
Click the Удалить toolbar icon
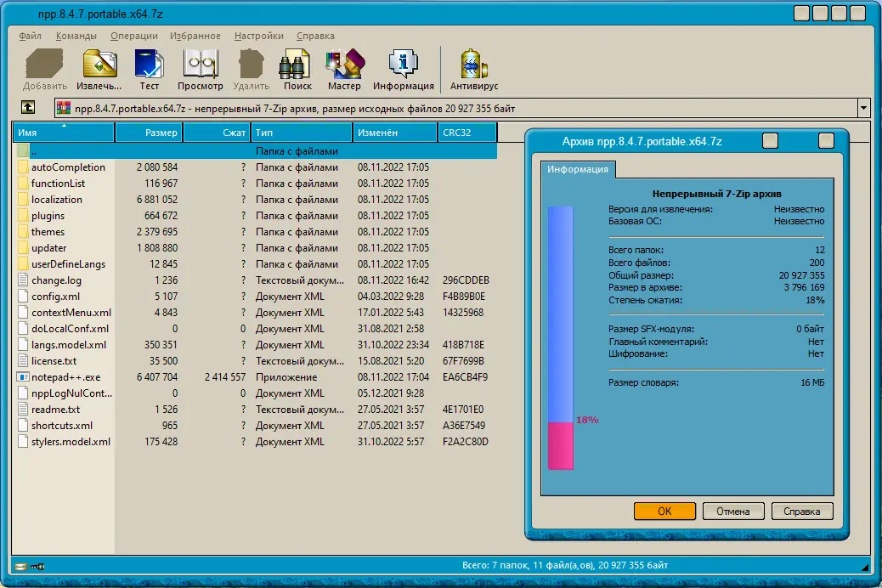[x=251, y=64]
